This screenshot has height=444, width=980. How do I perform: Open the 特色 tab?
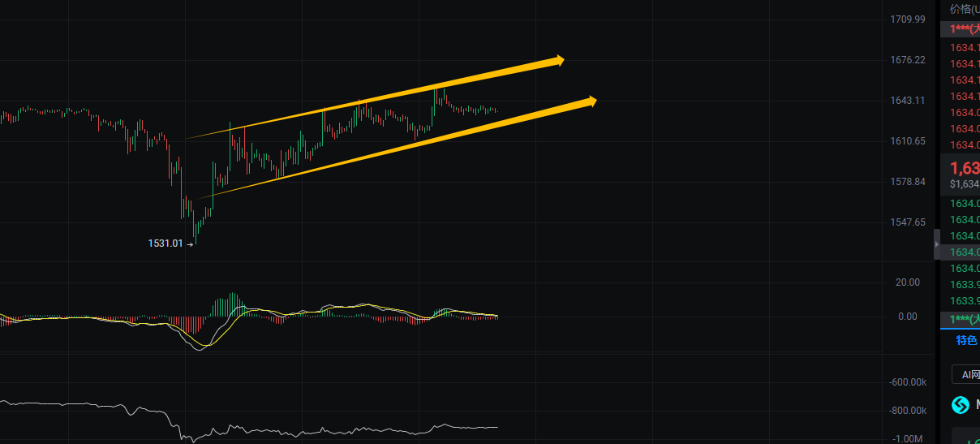tap(966, 341)
